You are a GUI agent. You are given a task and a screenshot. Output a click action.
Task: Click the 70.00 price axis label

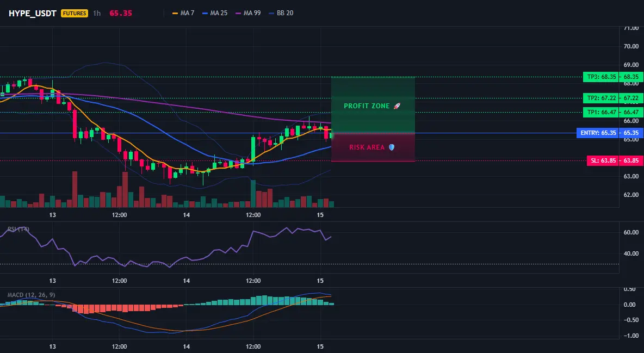point(631,46)
